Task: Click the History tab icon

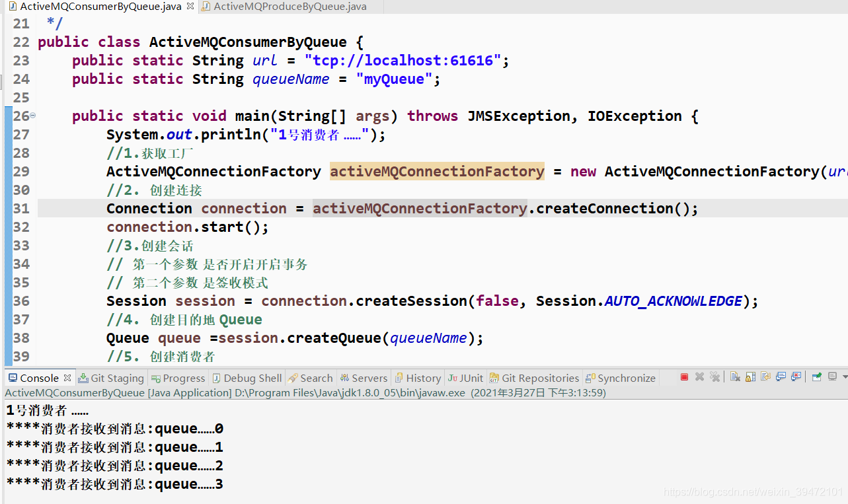Action: pyautogui.click(x=399, y=378)
